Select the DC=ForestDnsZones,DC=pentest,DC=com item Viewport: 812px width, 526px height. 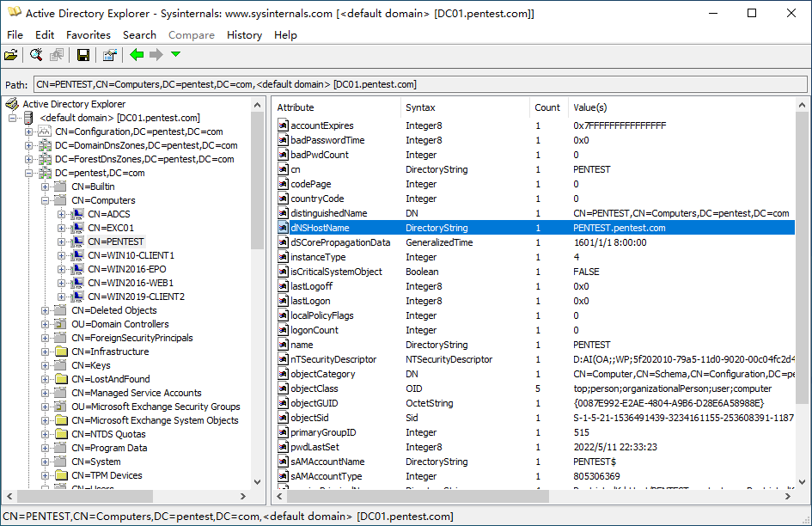[x=144, y=159]
